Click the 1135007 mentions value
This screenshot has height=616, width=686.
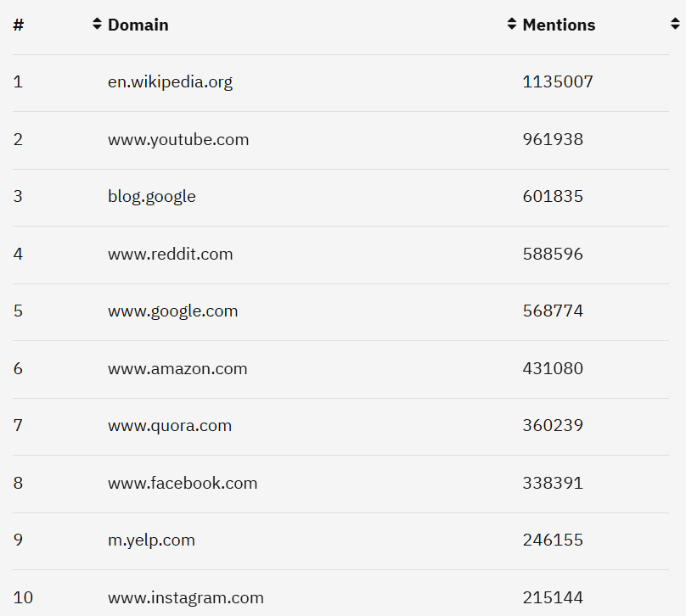tap(558, 82)
